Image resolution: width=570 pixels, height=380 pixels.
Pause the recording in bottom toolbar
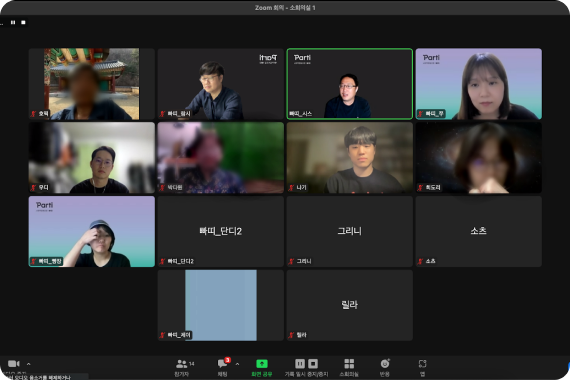300,364
